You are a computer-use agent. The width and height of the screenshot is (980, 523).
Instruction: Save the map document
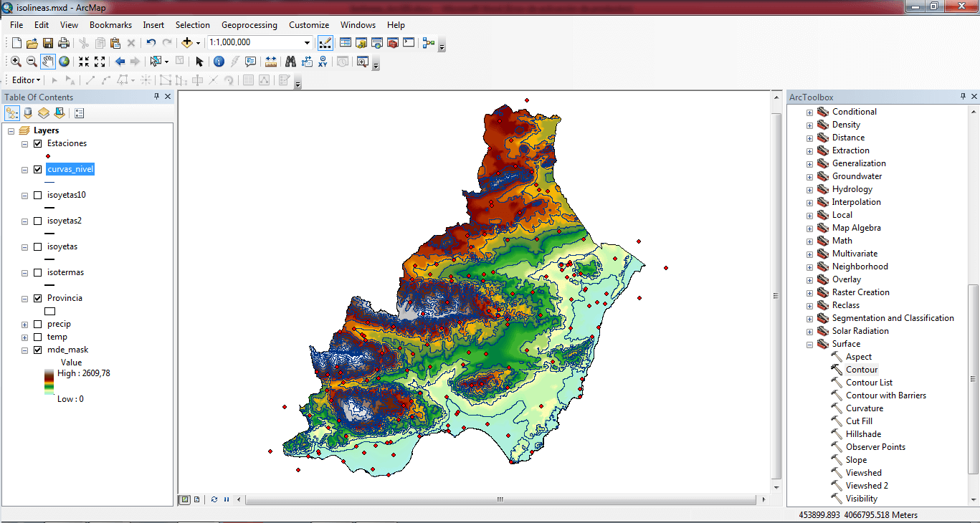pos(48,43)
